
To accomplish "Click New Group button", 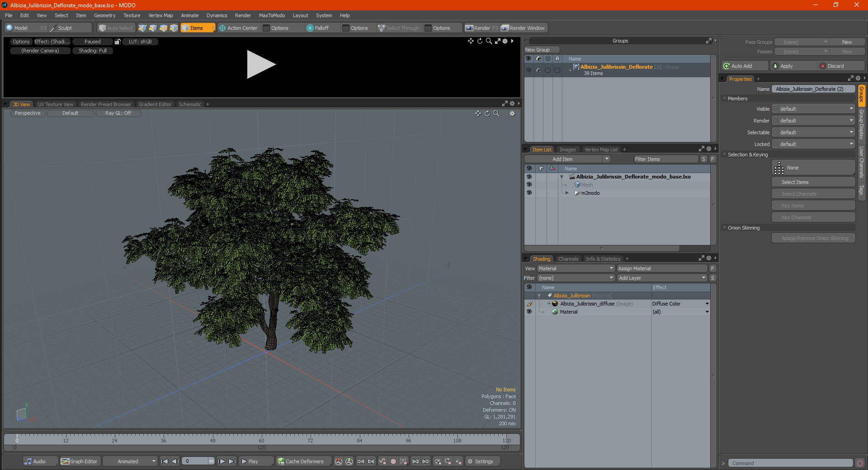I will pos(542,50).
